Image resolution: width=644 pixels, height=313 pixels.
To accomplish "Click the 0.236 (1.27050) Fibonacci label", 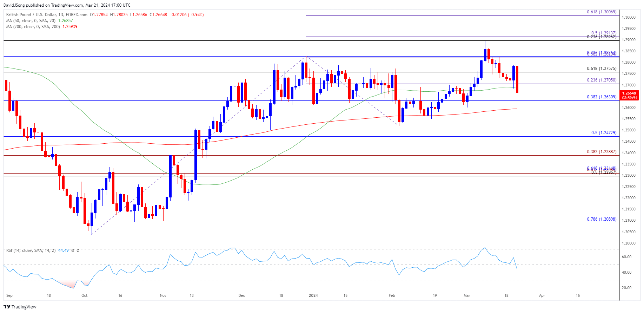I will pos(602,80).
